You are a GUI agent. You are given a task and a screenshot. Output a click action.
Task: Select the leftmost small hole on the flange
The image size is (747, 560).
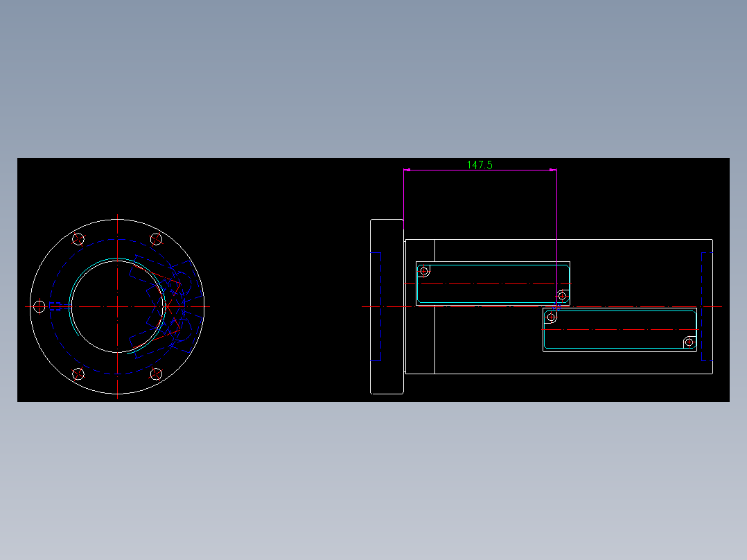coord(39,306)
